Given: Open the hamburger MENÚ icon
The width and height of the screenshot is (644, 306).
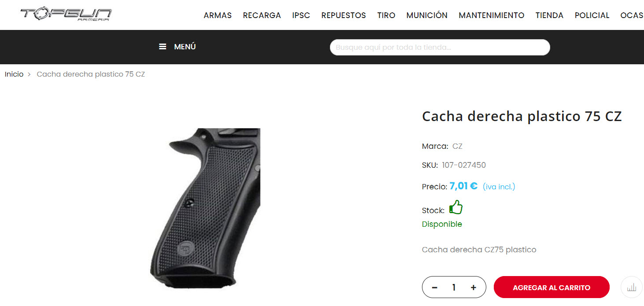Looking at the screenshot, I should [x=163, y=47].
